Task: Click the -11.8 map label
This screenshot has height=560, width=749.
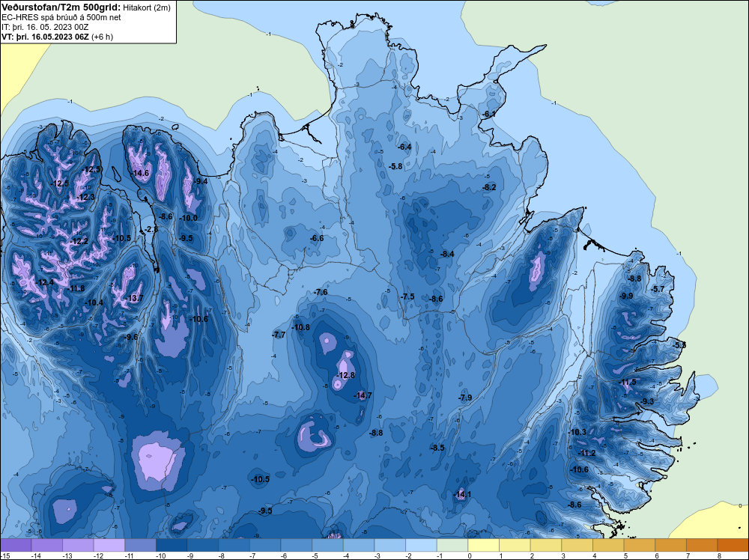Action: pyautogui.click(x=76, y=288)
